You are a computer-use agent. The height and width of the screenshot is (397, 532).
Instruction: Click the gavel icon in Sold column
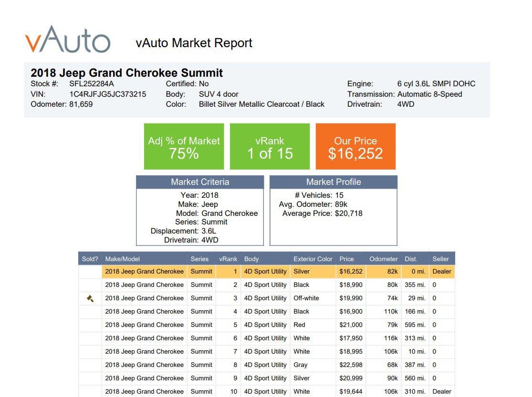pos(90,298)
